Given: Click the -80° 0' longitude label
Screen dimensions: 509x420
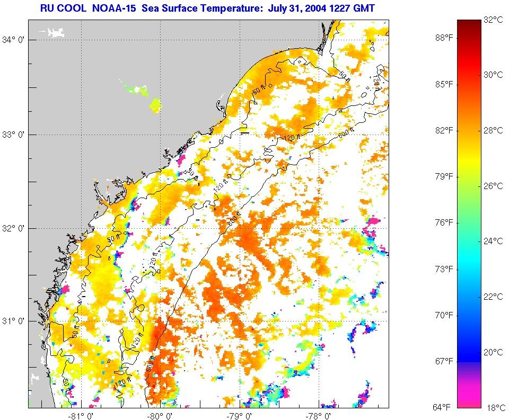Looking at the screenshot, I should [160, 415].
